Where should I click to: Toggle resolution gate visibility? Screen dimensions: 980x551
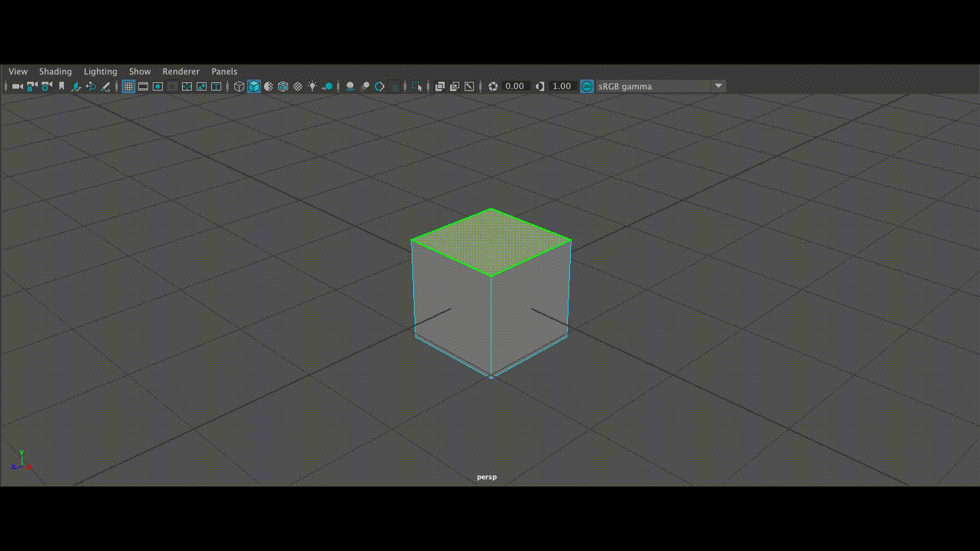coord(158,86)
